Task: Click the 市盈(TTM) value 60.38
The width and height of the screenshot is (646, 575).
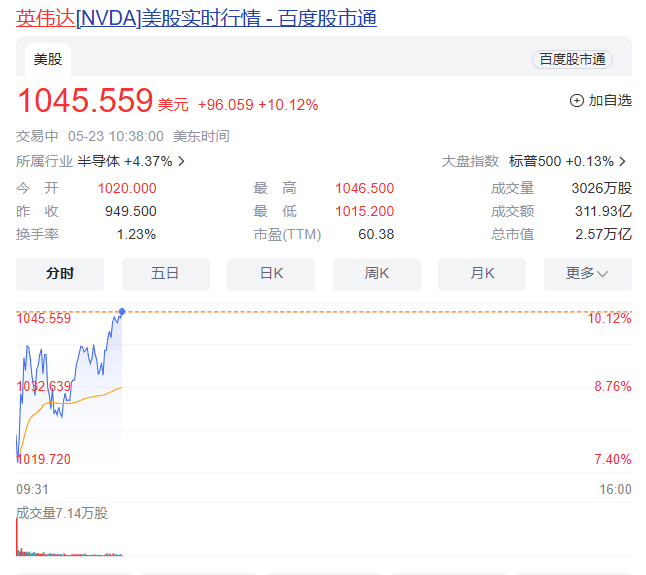Action: [376, 235]
